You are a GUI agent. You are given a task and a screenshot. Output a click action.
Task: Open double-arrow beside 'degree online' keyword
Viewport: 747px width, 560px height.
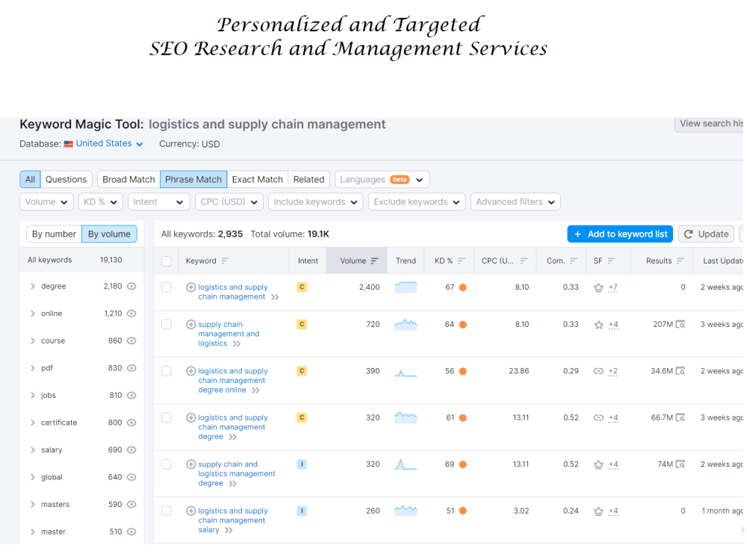(x=255, y=391)
